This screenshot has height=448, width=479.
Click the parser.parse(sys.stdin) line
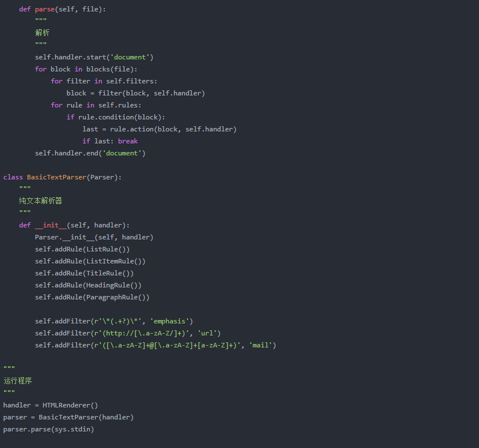click(x=49, y=429)
